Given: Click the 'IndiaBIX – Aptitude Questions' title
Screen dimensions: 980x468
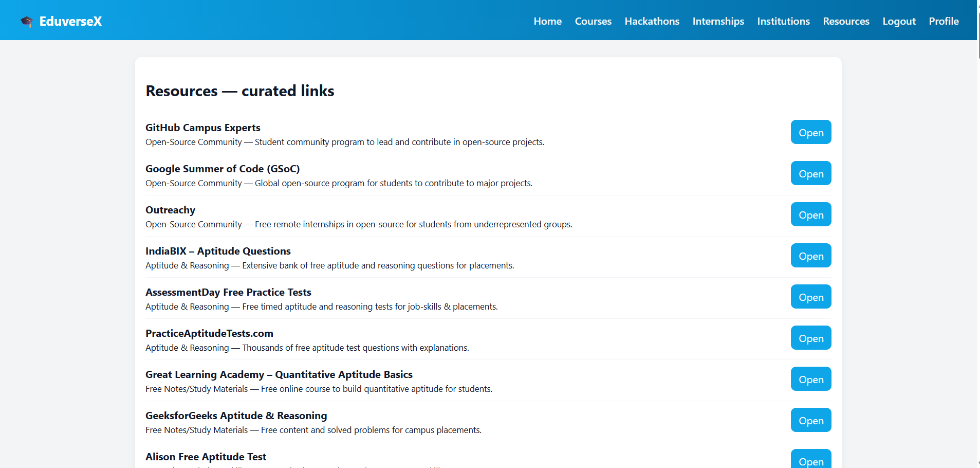Looking at the screenshot, I should point(218,251).
